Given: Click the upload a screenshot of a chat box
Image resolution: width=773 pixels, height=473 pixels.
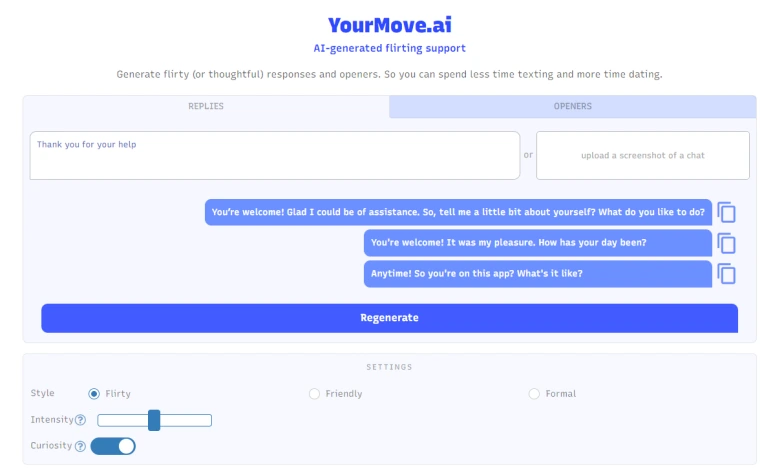Looking at the screenshot, I should (643, 155).
